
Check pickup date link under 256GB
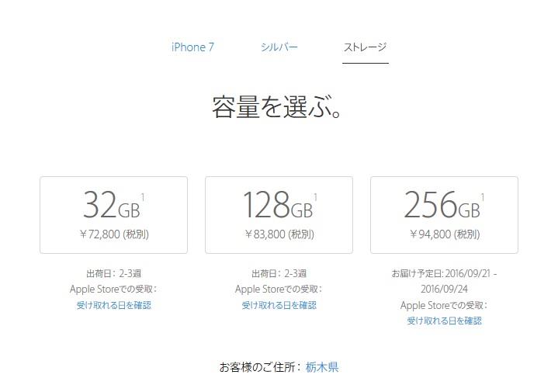444,321
